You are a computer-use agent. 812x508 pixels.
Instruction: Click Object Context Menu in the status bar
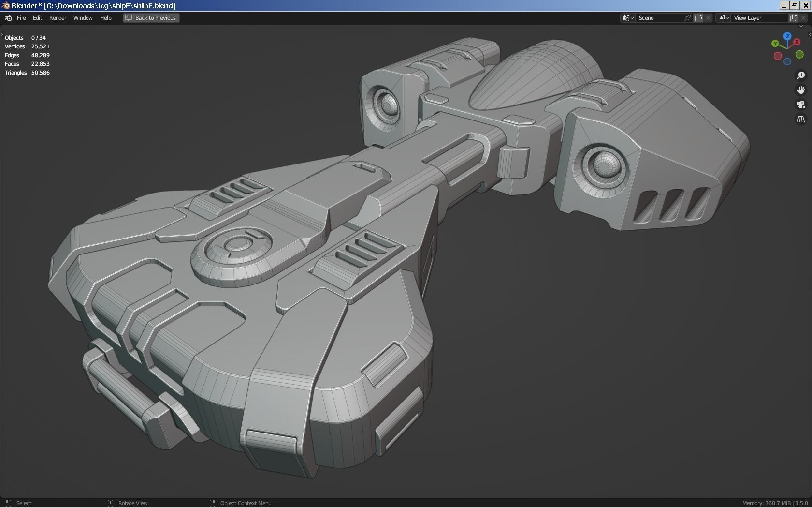coord(245,503)
